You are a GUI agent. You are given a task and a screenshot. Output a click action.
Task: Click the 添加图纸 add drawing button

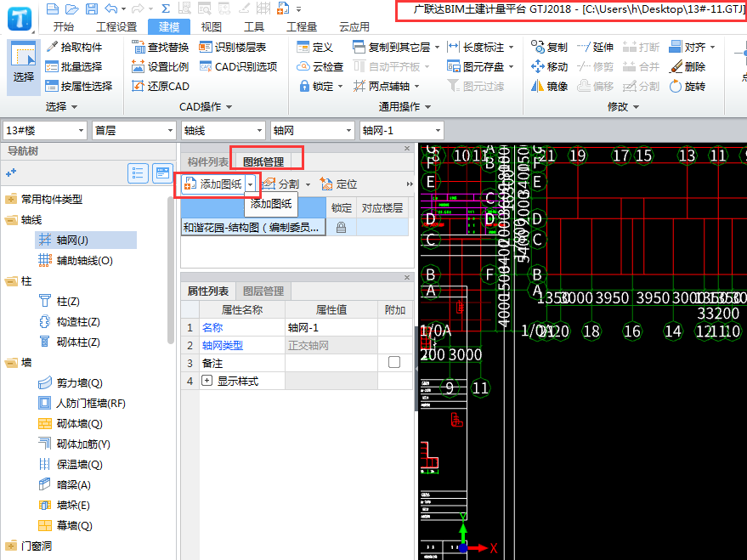(x=213, y=184)
